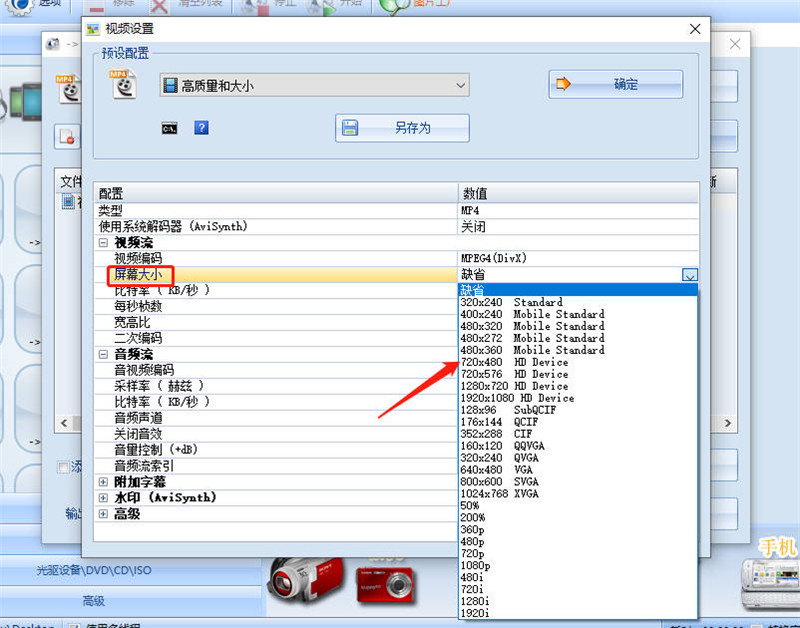Click the 屏幕大小 dropdown arrow
The height and width of the screenshot is (628, 800).
(x=689, y=275)
